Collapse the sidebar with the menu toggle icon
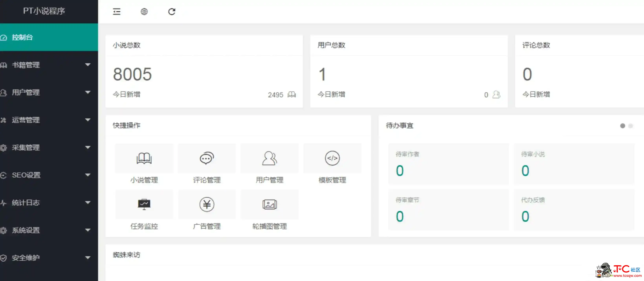The image size is (644, 281). pos(117,12)
